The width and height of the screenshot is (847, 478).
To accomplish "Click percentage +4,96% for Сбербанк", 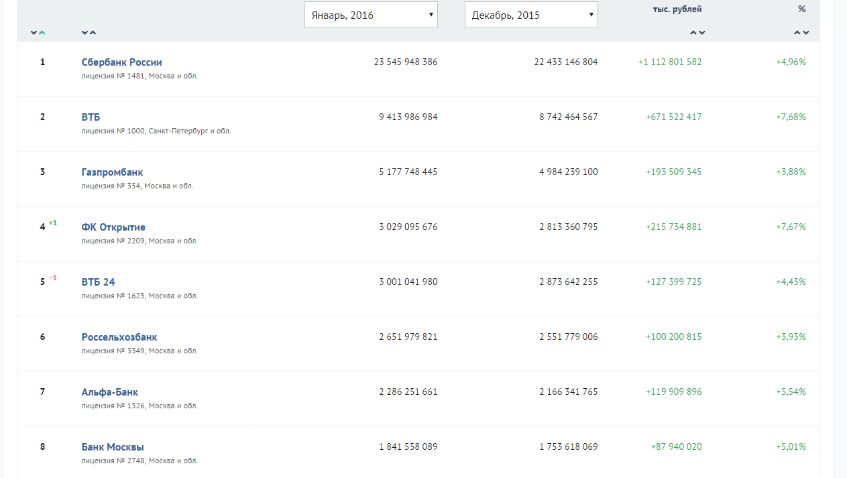I will click(791, 62).
